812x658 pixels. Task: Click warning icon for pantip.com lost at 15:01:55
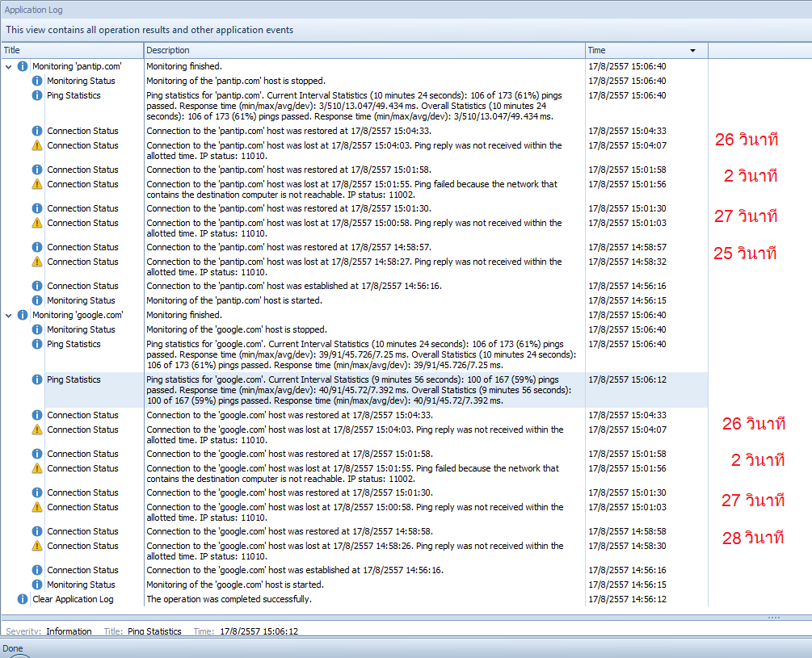[37, 184]
